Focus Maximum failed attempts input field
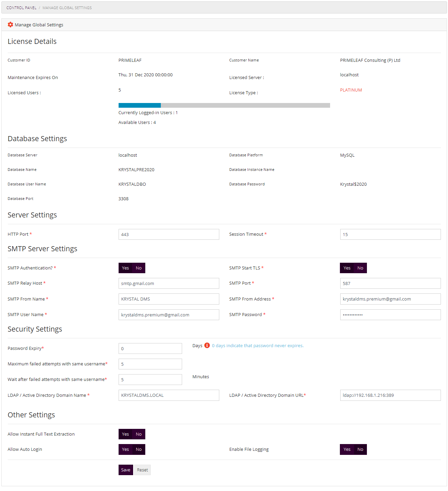Screen dimensions: 448x491 [150, 364]
